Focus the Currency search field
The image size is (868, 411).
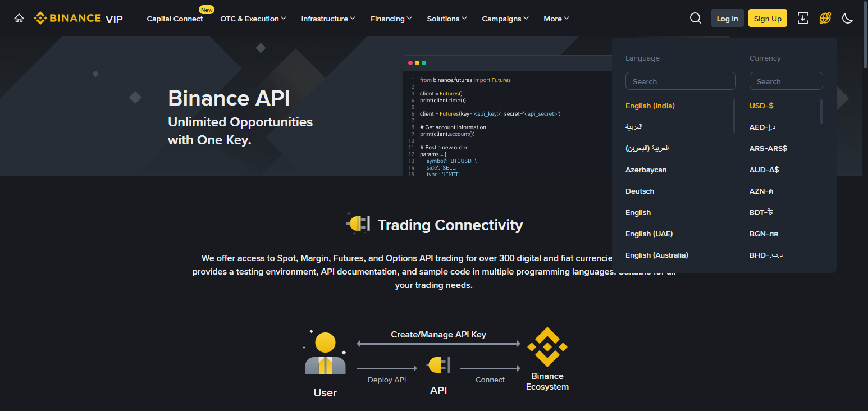pyautogui.click(x=786, y=81)
